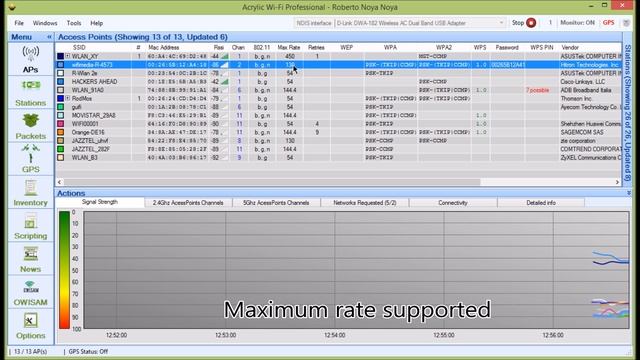This screenshot has height=360, width=640.
Task: Sort by the SSID column header
Action: (x=79, y=48)
